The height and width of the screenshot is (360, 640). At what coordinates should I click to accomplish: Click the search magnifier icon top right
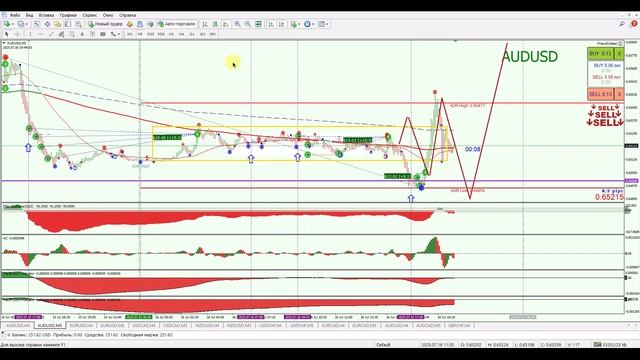[x=622, y=24]
